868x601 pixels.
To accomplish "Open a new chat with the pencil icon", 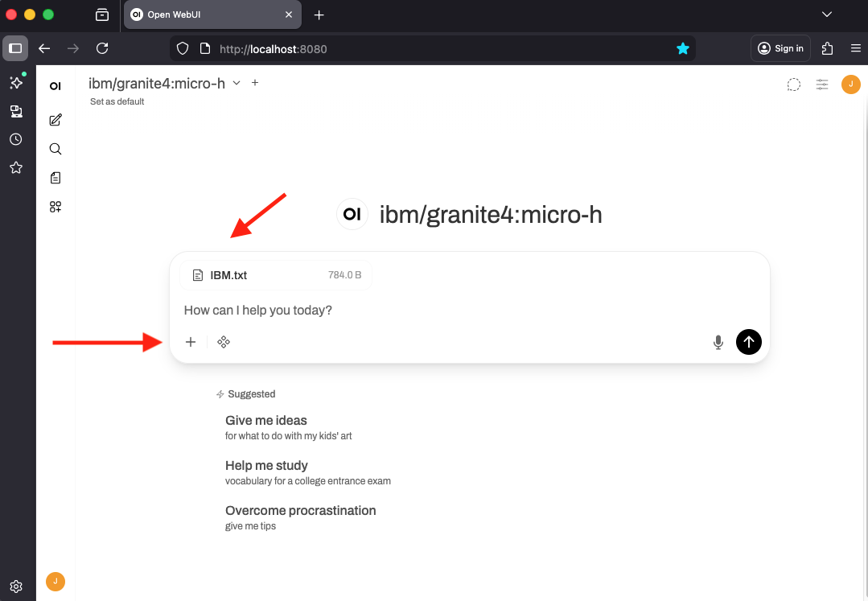I will click(x=55, y=119).
